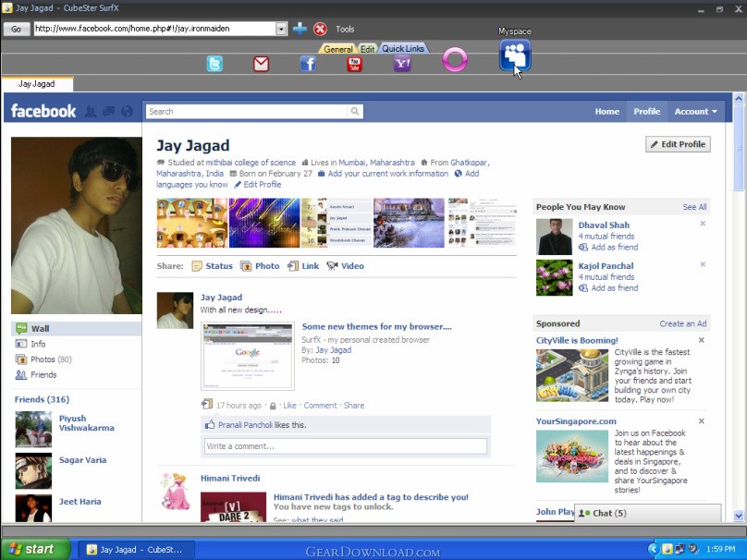The image size is (747, 560).
Task: Close the YourSingapore.com ad
Action: 702,421
